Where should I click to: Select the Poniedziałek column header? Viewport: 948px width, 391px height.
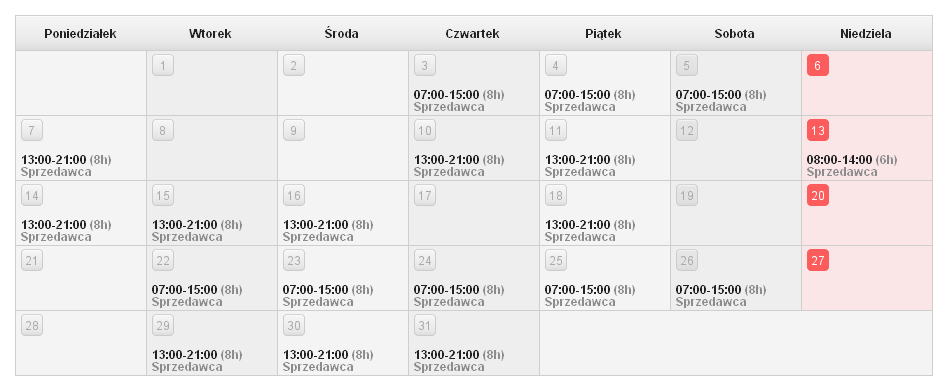(80, 34)
